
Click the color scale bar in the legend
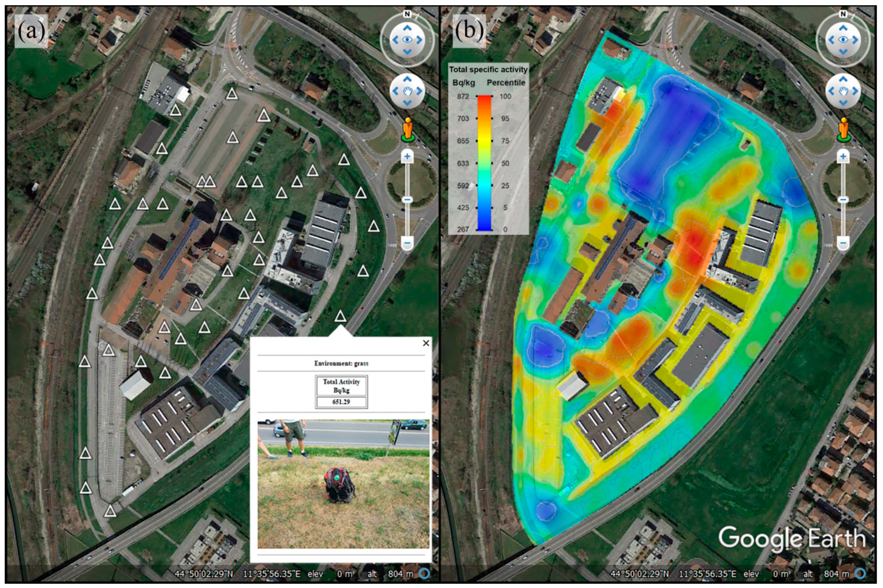484,163
